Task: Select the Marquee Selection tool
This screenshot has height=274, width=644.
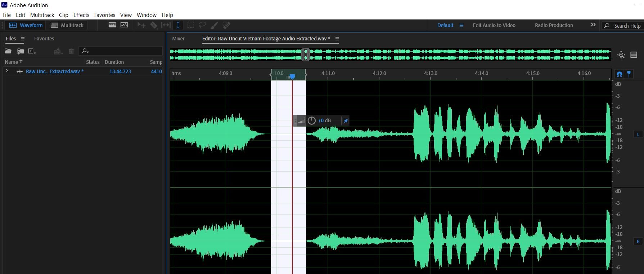Action: pyautogui.click(x=191, y=25)
